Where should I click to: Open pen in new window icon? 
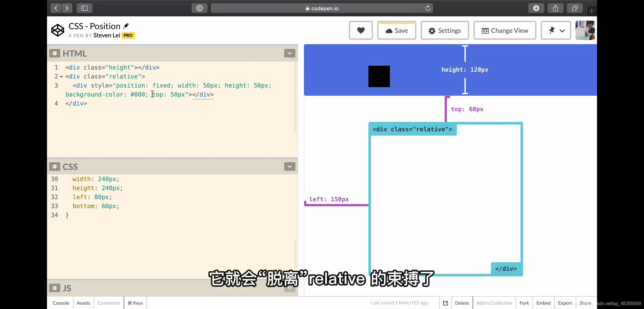(x=445, y=303)
